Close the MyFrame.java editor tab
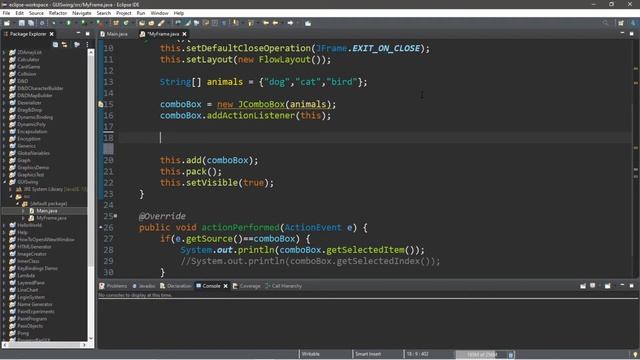 click(x=184, y=34)
